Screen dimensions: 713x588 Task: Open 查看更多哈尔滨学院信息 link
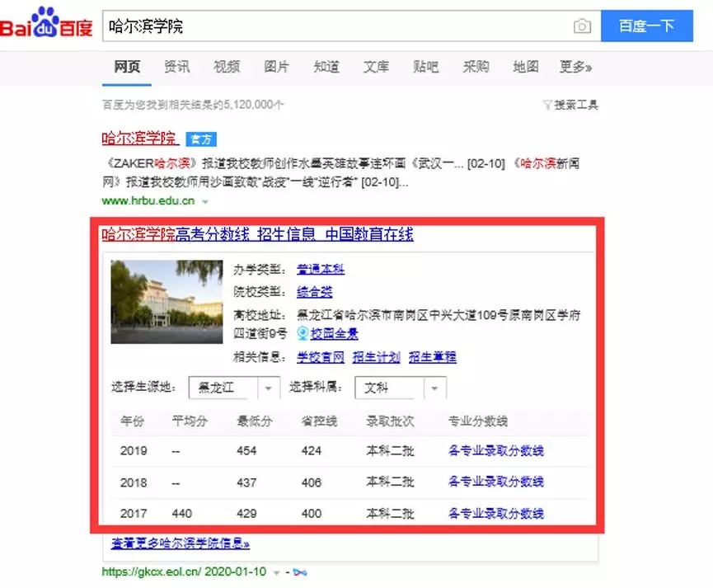pos(181,543)
